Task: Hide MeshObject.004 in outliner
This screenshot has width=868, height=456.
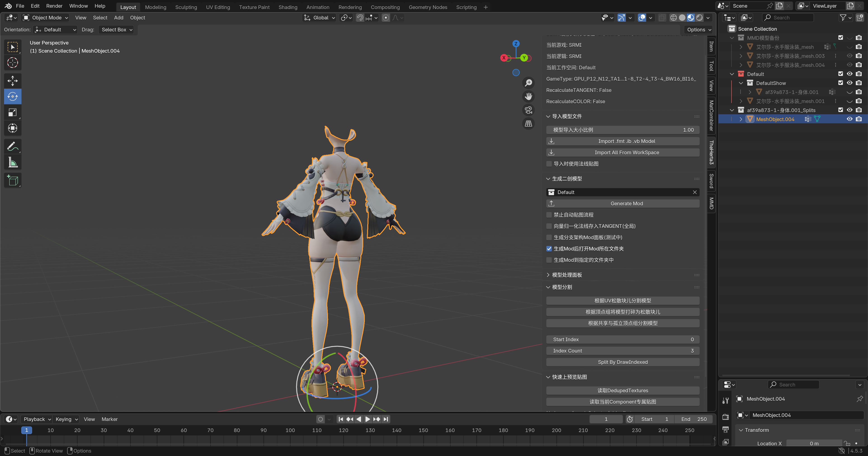Action: tap(849, 119)
